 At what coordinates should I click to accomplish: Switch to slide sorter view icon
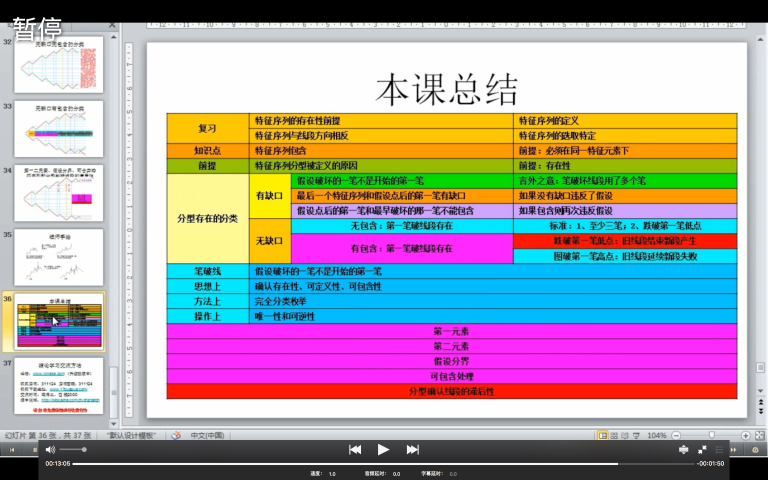(615, 435)
